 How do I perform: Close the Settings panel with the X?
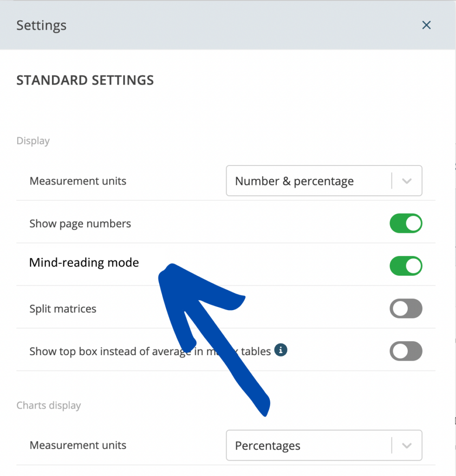tap(426, 25)
